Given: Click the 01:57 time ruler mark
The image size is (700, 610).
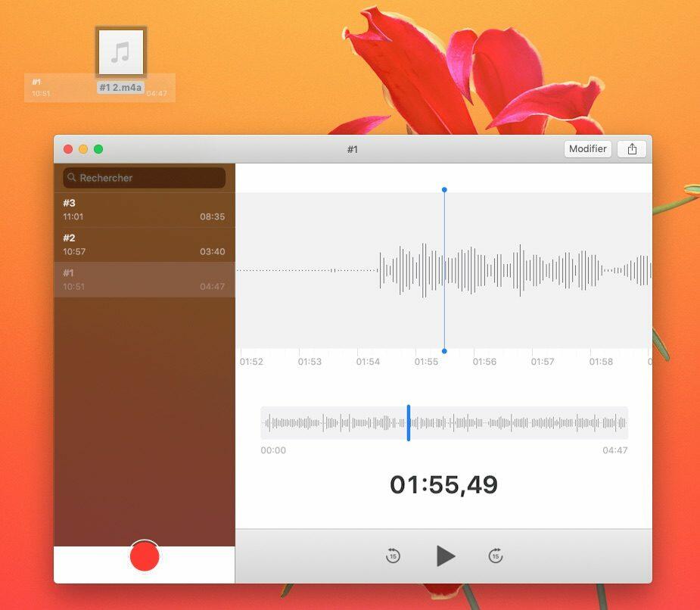Looking at the screenshot, I should tap(543, 362).
